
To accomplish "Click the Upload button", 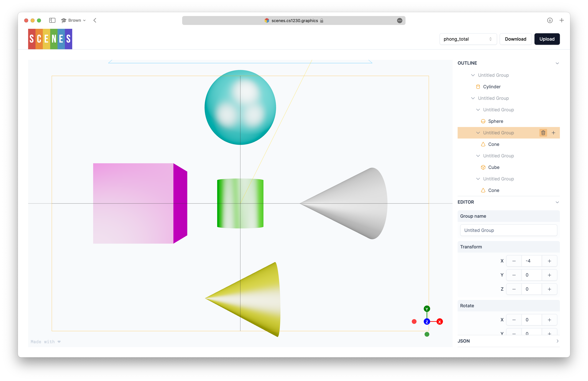I will [x=547, y=39].
